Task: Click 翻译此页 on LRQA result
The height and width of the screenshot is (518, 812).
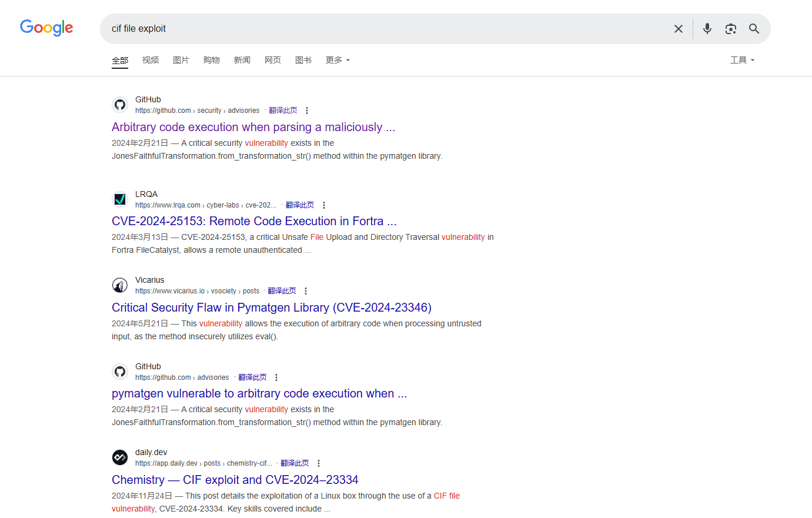Action: [300, 205]
